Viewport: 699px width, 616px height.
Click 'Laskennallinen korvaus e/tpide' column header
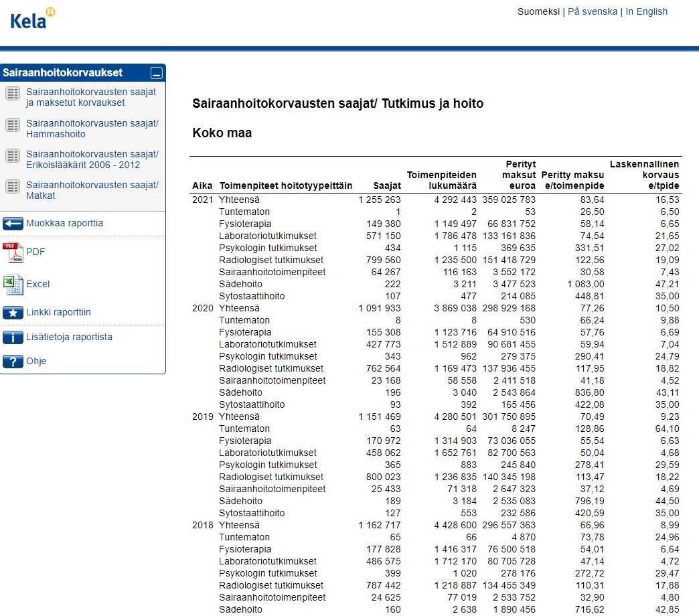(x=645, y=175)
